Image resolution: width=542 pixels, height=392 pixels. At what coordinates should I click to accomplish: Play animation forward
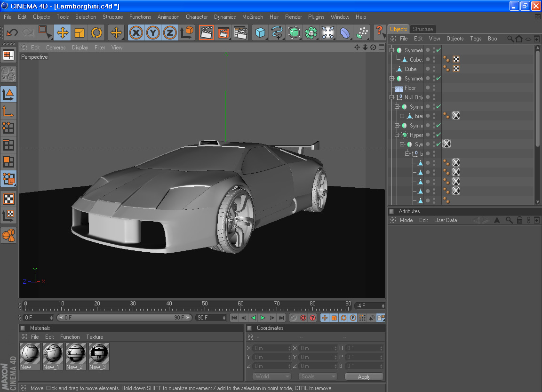(263, 318)
